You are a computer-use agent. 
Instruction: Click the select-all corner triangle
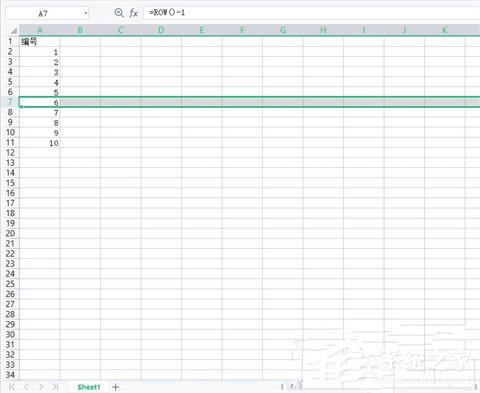[x=13, y=31]
